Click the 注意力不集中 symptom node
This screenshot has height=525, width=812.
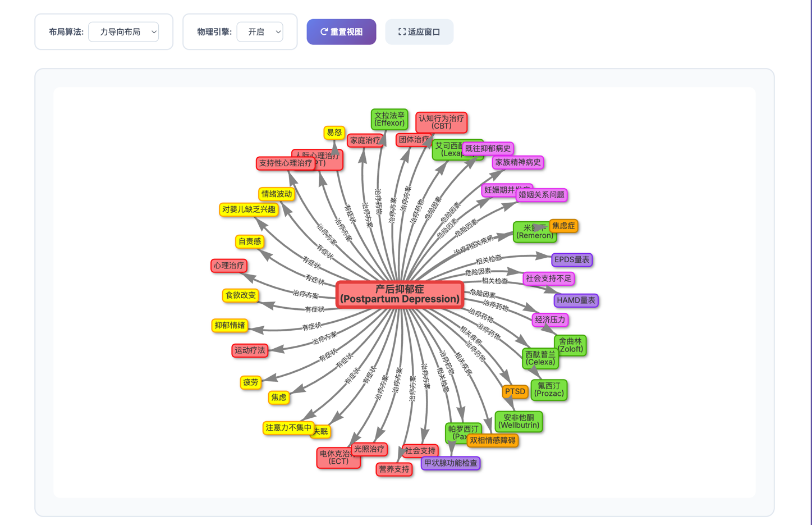coord(288,428)
